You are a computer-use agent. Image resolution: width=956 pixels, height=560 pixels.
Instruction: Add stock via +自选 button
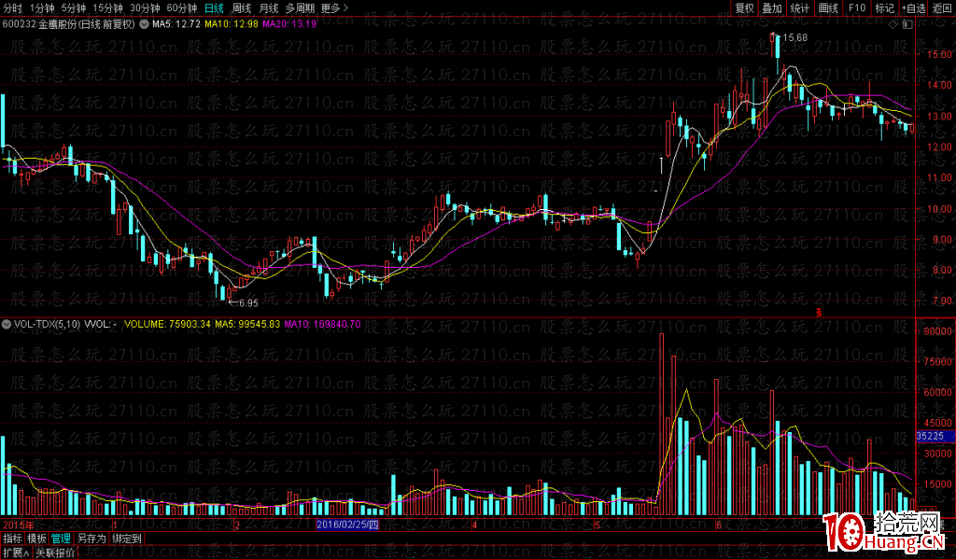click(x=913, y=7)
